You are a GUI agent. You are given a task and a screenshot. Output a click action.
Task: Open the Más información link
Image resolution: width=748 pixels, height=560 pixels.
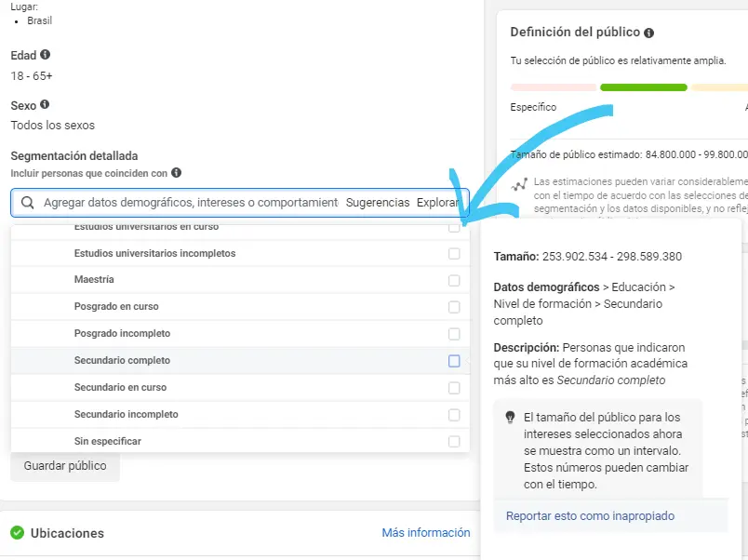tap(425, 533)
